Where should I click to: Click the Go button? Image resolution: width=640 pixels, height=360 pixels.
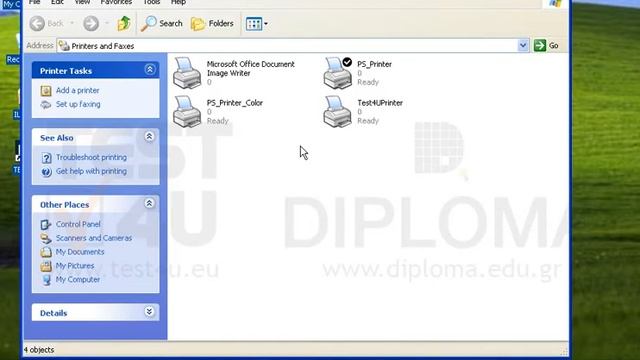(x=546, y=45)
